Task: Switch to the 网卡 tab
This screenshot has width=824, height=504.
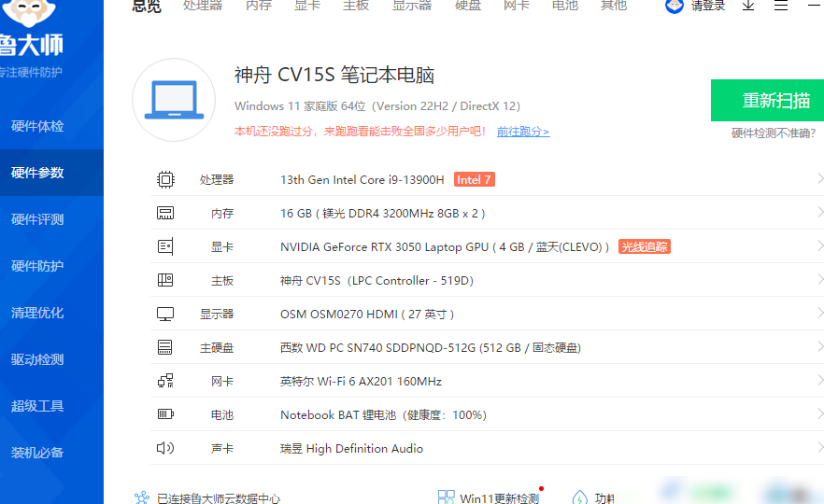Action: pyautogui.click(x=517, y=6)
